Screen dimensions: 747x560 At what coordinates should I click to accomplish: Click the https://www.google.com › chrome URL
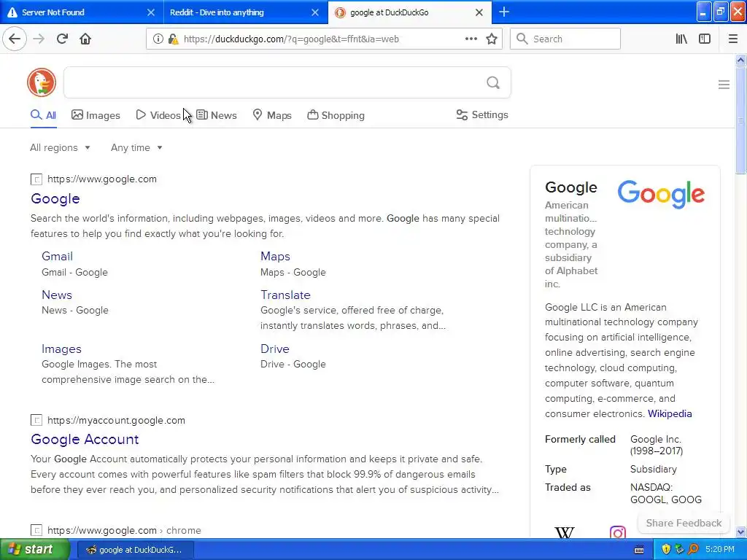coord(124,530)
